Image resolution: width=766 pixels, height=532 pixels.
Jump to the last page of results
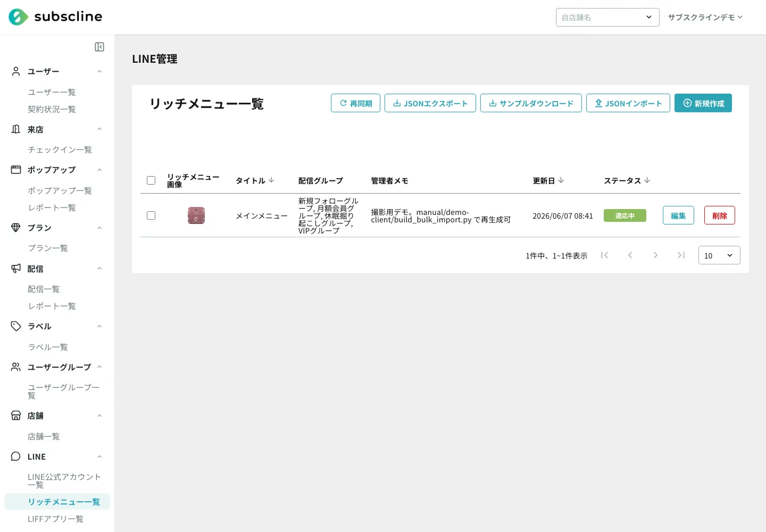[x=681, y=255]
